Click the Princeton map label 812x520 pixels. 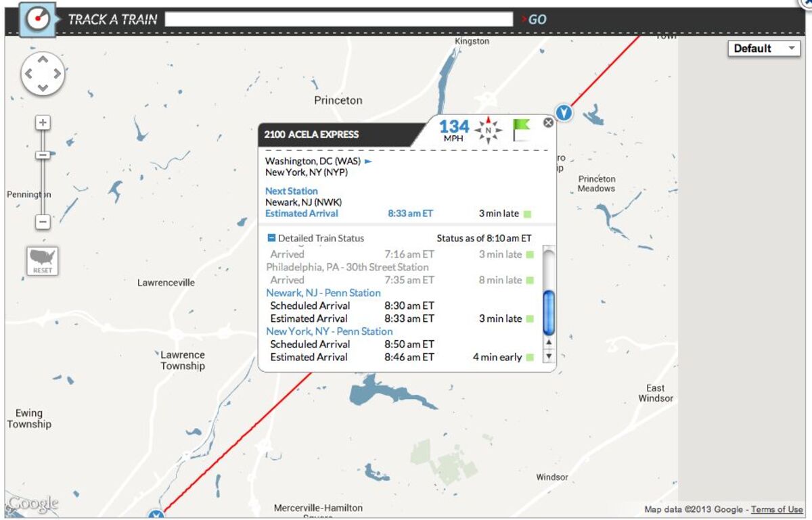pyautogui.click(x=338, y=100)
